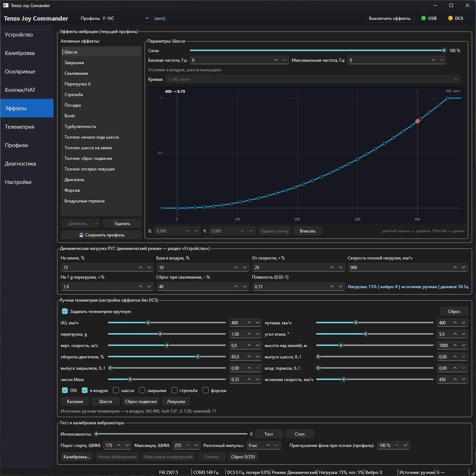
Task: Select Турбулентность in the active effects list
Action: (x=101, y=127)
